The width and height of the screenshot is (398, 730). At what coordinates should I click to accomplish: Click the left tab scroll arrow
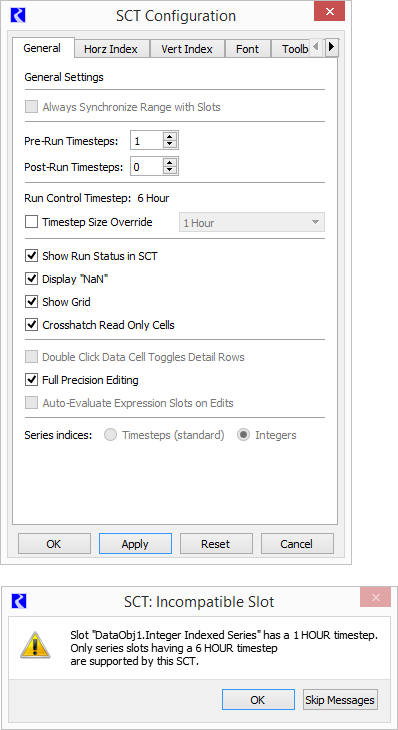(317, 47)
